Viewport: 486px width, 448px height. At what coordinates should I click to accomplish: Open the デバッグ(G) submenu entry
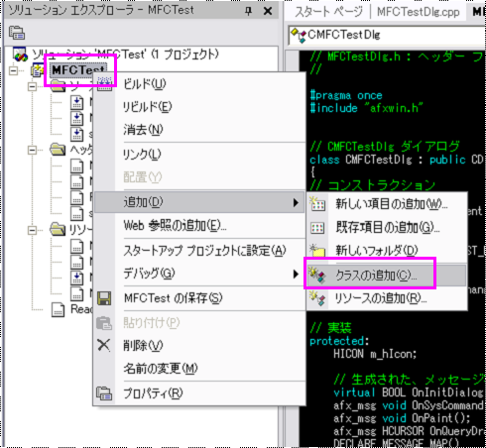199,274
